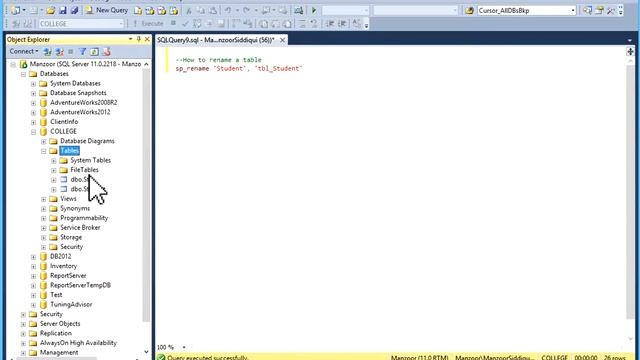Screen dimensions: 640x360
Task: Click the sp_rename statement in the editor
Action: (239, 69)
